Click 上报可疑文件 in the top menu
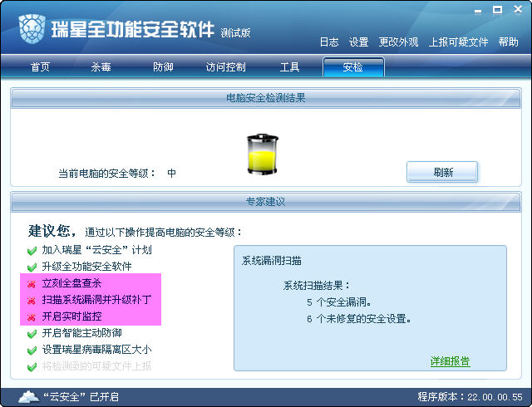 click(x=458, y=42)
